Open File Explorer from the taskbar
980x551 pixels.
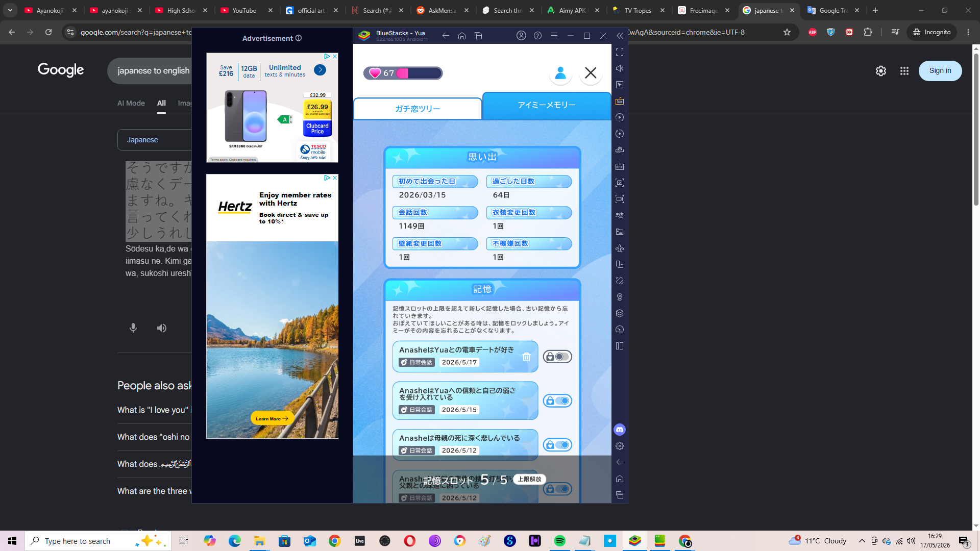tap(260, 541)
